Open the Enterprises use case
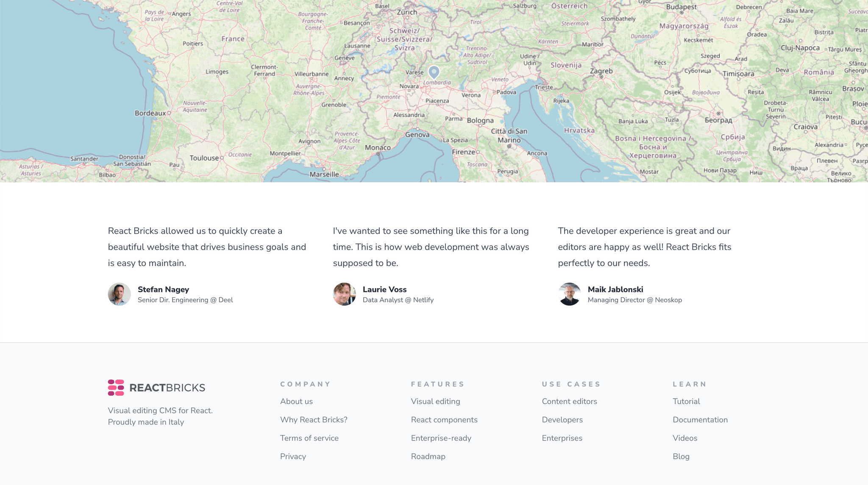The width and height of the screenshot is (868, 485). click(562, 438)
